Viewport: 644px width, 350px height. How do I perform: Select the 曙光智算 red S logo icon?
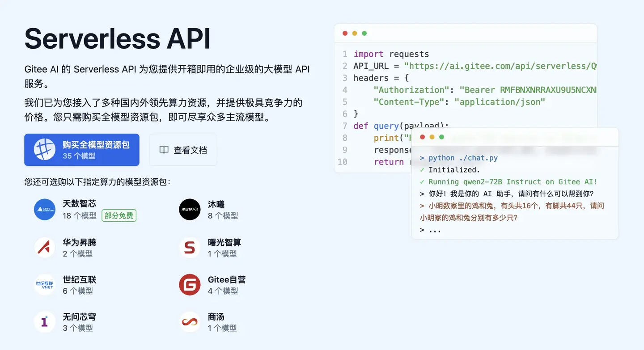190,247
